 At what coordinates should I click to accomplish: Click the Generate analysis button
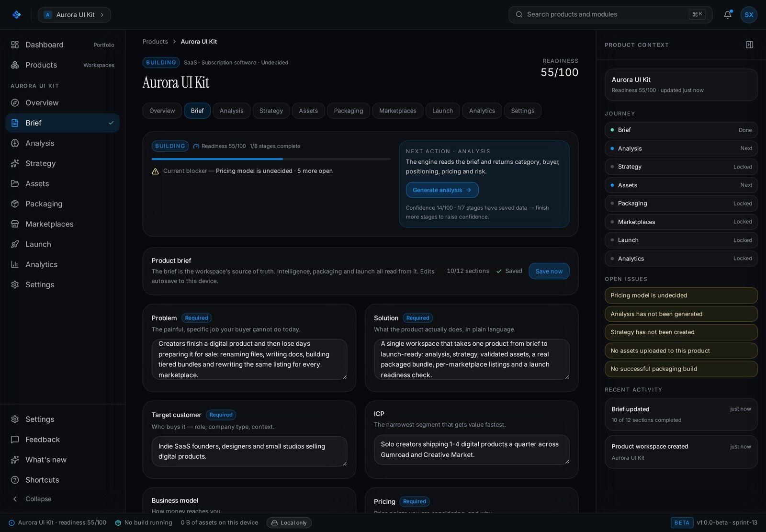pos(442,190)
